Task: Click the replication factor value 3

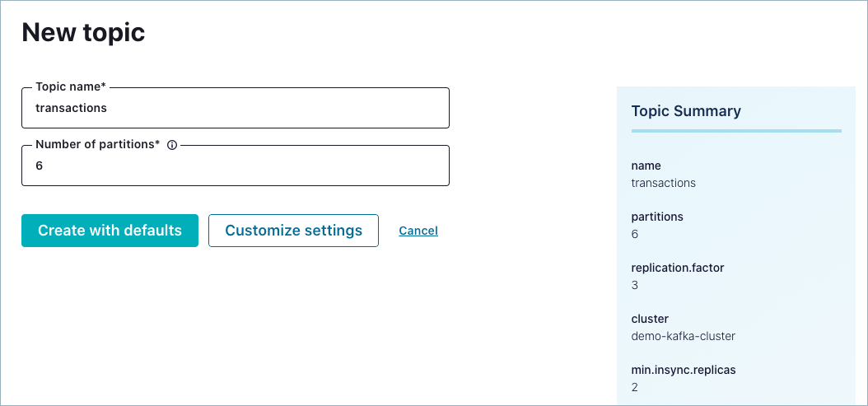Action: coord(635,285)
